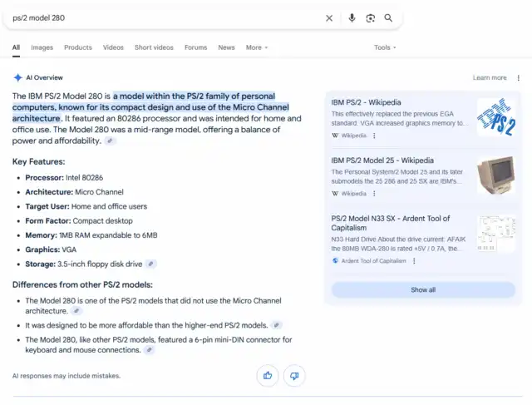532x405 pixels.
Task: Click source link icon after 'architecture.' bullet
Action: click(x=76, y=311)
